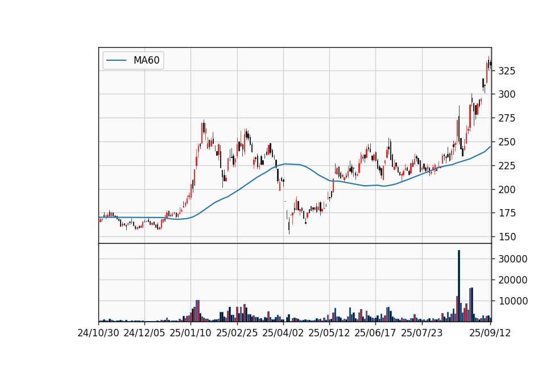Screen dimensions: 546x392
Task: Click the 250 price axis label
Action: 507,142
